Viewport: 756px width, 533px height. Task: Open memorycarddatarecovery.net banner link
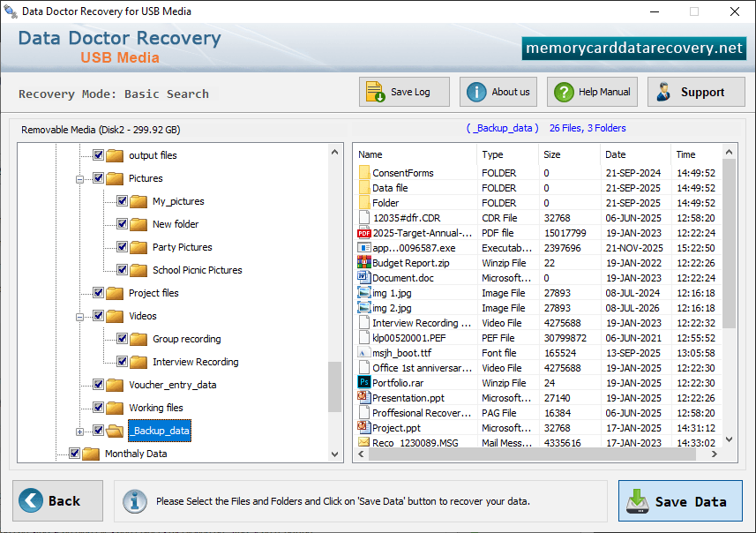click(634, 49)
